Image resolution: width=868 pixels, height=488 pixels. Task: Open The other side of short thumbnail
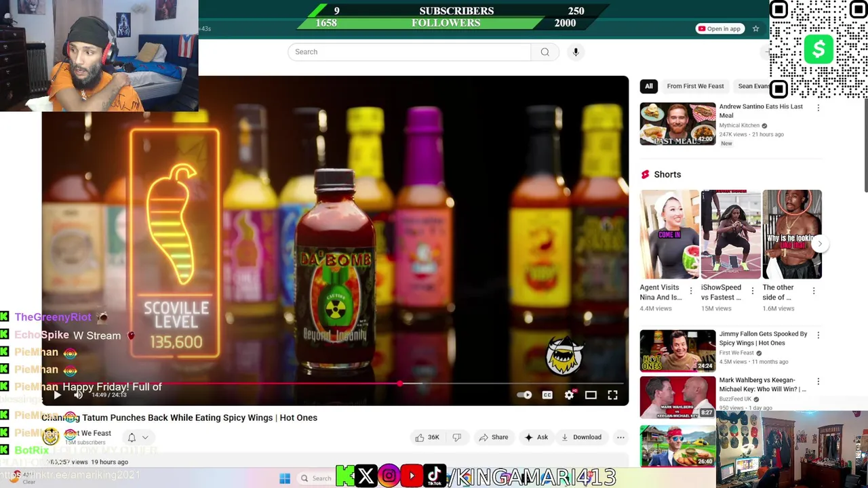(792, 235)
